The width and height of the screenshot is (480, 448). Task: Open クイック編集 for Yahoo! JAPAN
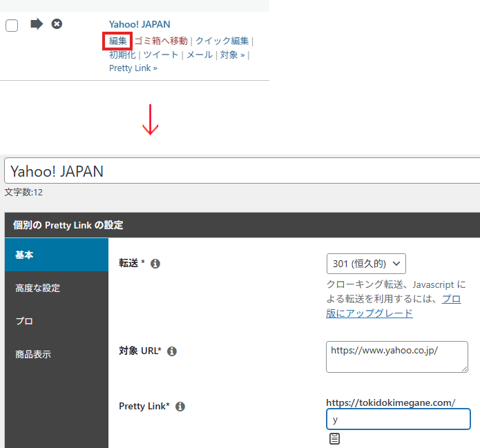point(222,41)
